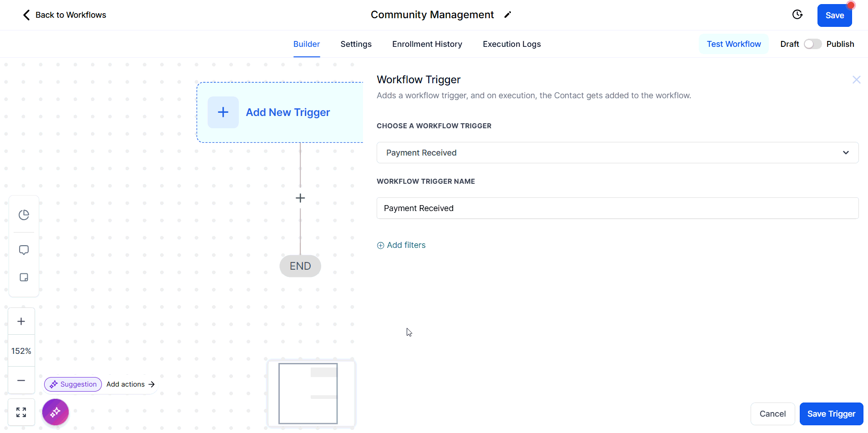This screenshot has height=433, width=868.
Task: Fit canvas to fullscreen view
Action: click(x=21, y=412)
